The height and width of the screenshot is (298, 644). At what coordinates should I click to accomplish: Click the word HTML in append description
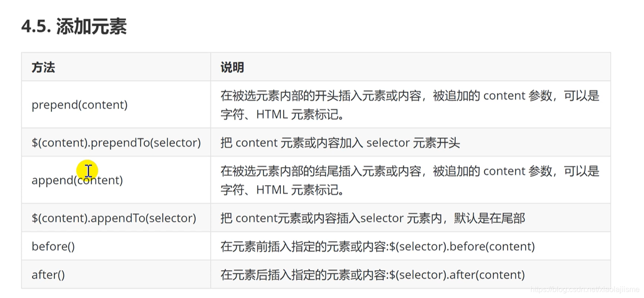click(x=271, y=190)
